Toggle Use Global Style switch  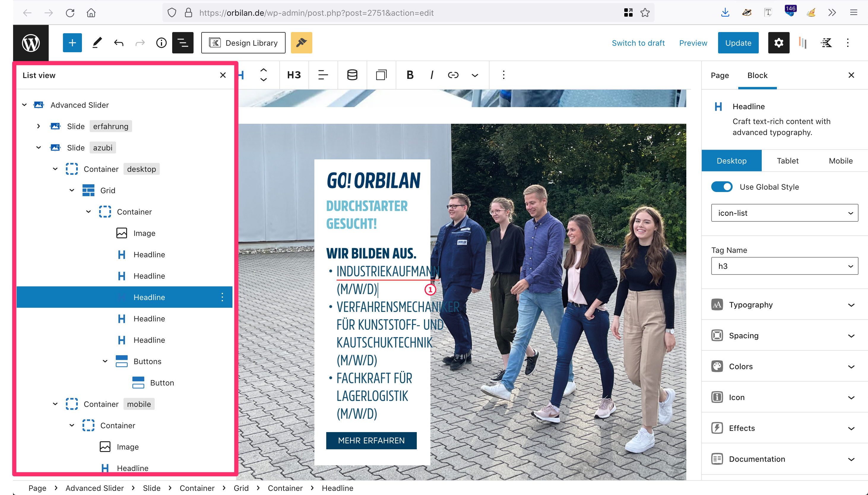721,187
